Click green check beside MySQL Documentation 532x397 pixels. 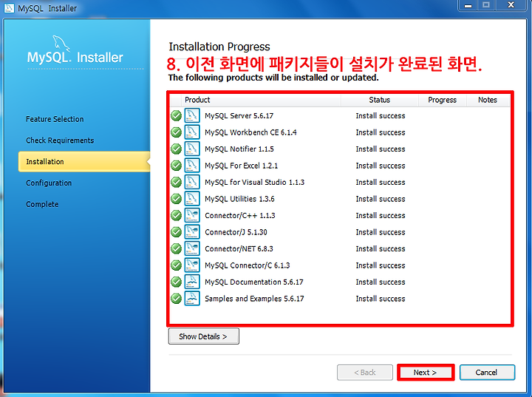[176, 282]
